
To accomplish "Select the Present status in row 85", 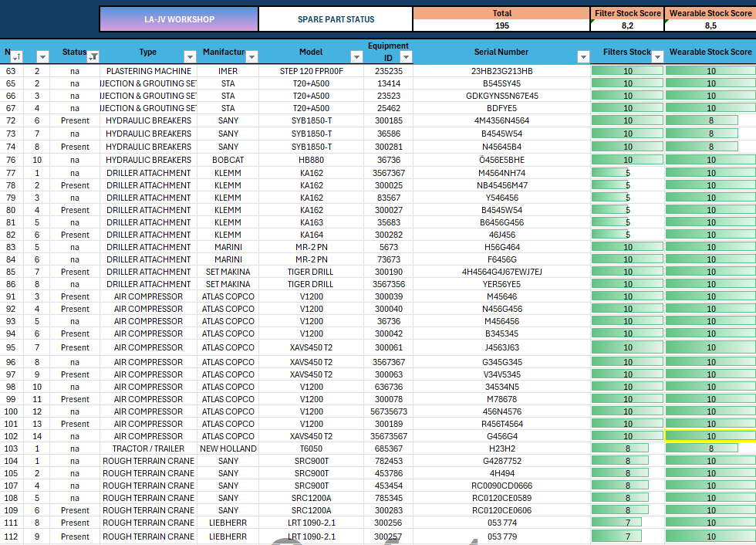I will [x=75, y=272].
